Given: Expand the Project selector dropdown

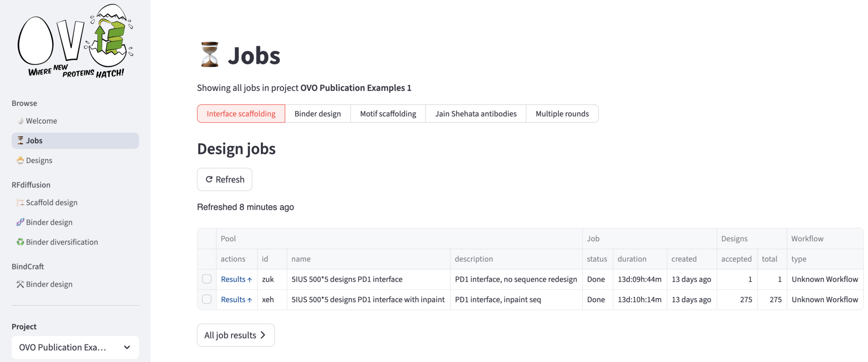Looking at the screenshot, I should point(75,347).
